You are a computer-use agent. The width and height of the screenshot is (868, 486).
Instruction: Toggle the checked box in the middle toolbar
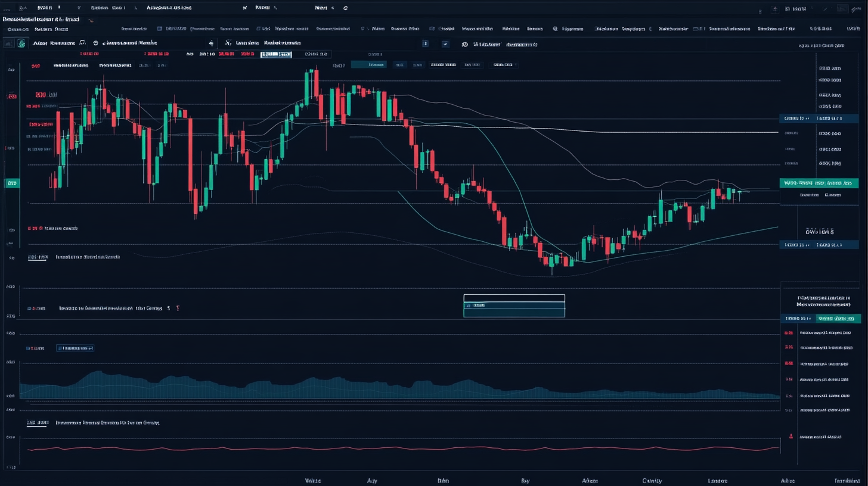(445, 43)
